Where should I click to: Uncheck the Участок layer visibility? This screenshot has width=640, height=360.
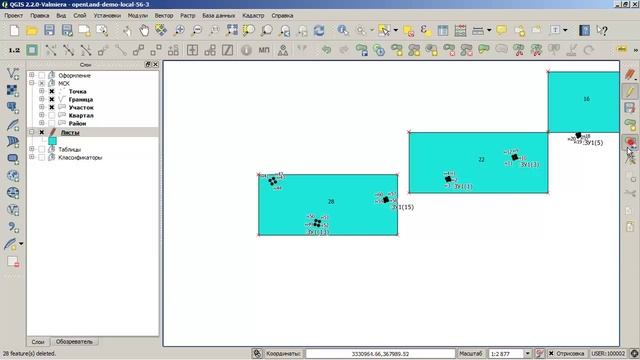click(51, 107)
